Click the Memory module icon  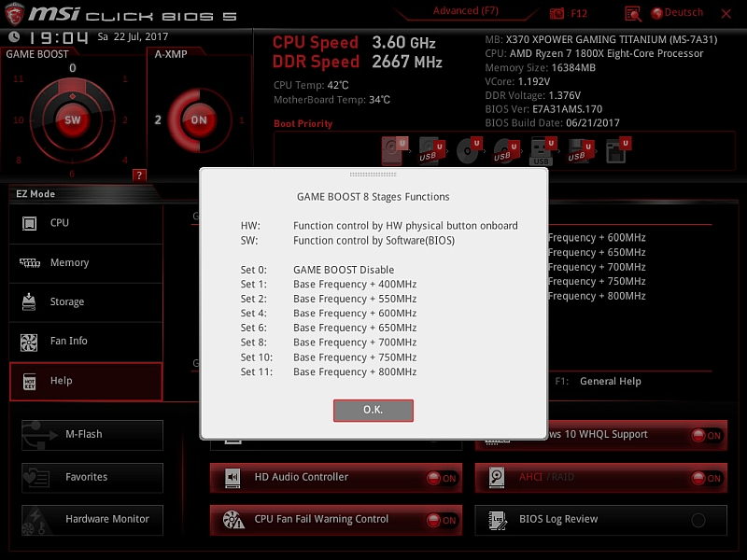(30, 262)
